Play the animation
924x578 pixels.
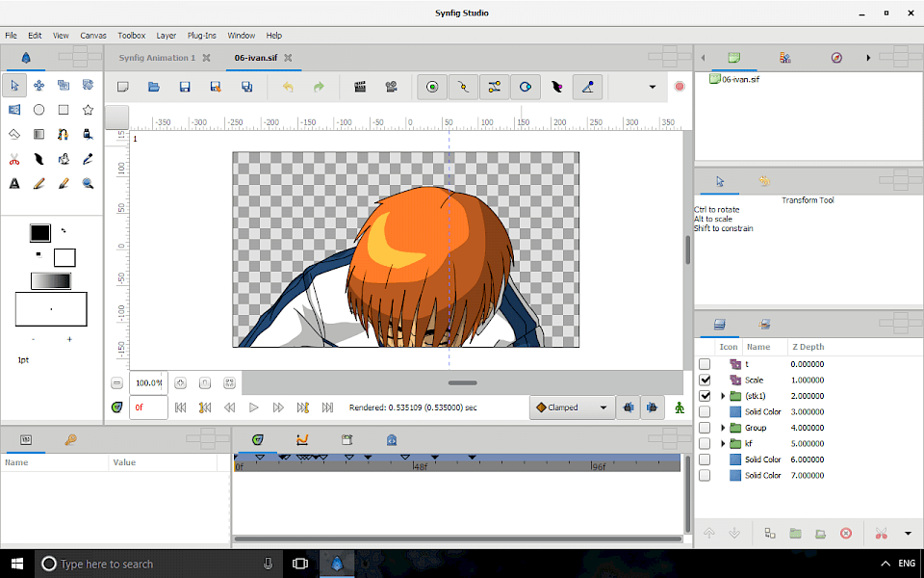tap(254, 407)
